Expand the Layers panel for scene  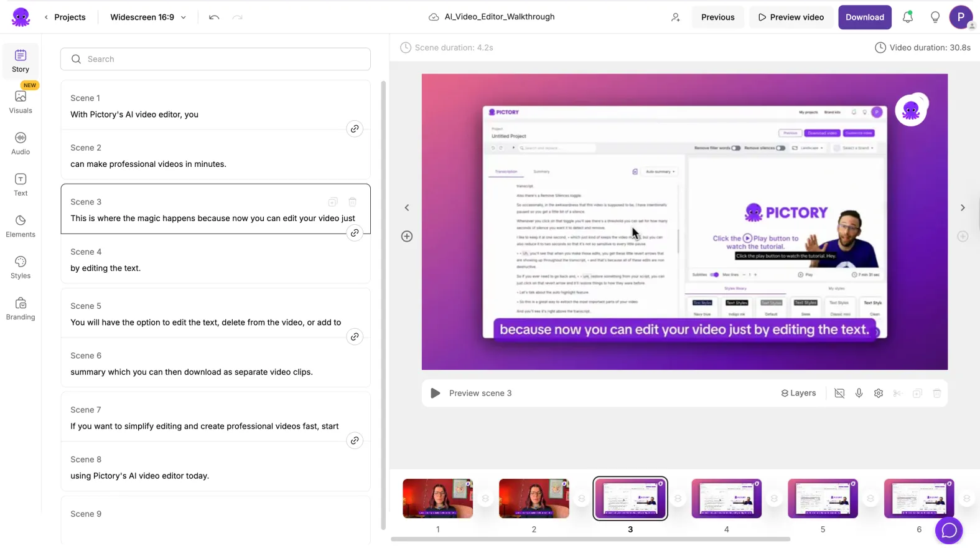pos(798,394)
